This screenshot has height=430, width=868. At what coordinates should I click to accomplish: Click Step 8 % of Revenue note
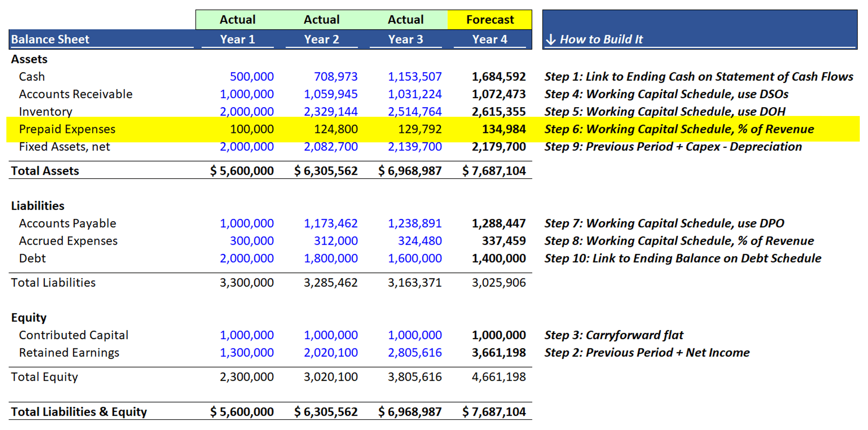pyautogui.click(x=679, y=241)
